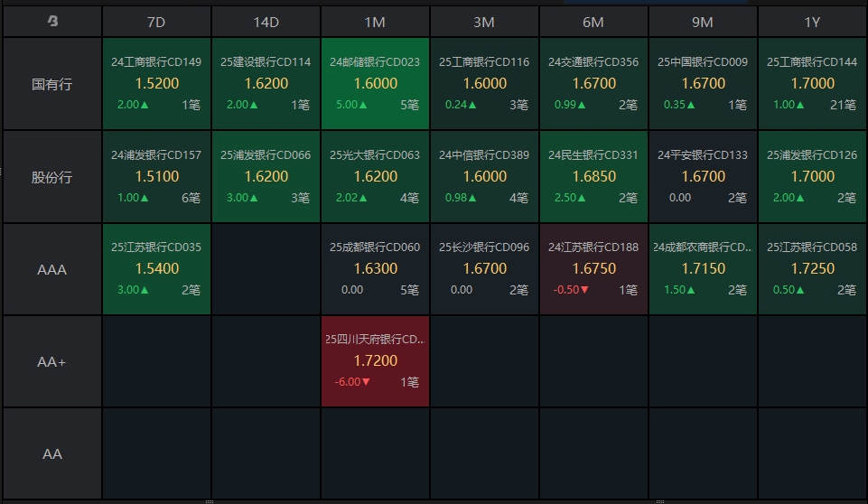
Task: Click yield 1.5100 under 24浦发银行CD157
Action: pos(157,177)
